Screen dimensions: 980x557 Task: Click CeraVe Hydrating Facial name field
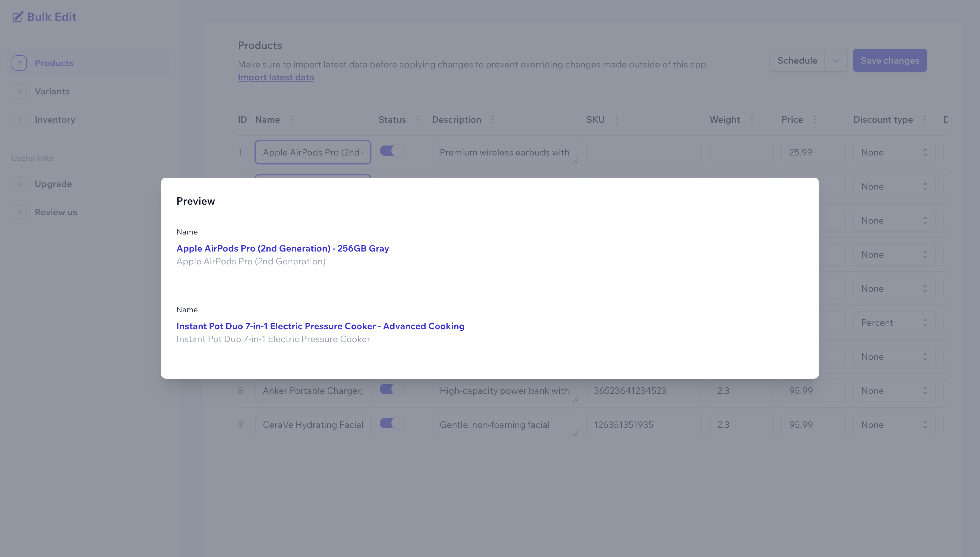[x=313, y=425]
